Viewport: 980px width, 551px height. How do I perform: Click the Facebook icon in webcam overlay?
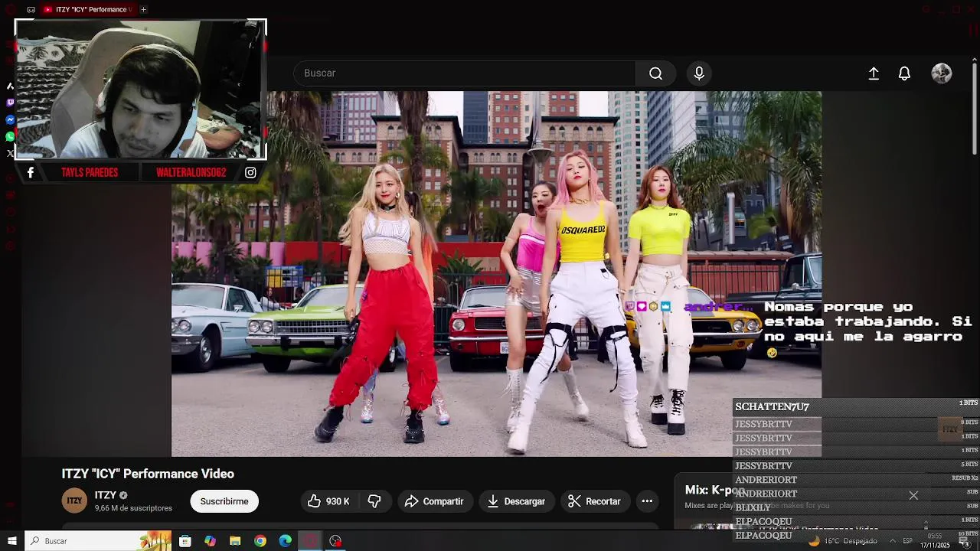click(31, 172)
